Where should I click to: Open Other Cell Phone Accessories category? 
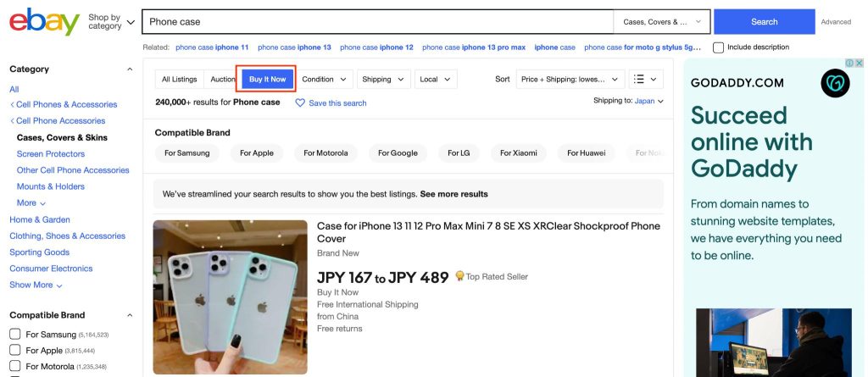point(73,170)
